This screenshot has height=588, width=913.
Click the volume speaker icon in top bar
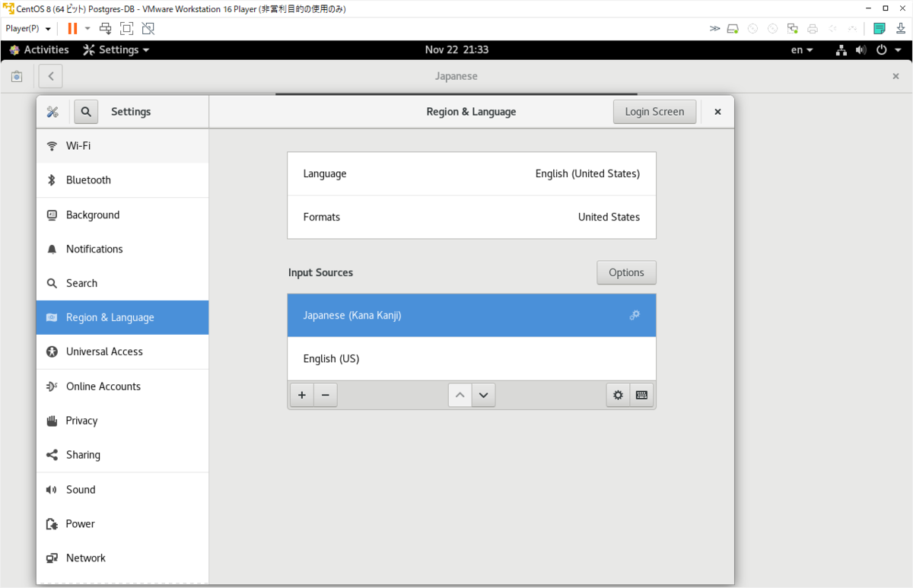[x=861, y=49]
